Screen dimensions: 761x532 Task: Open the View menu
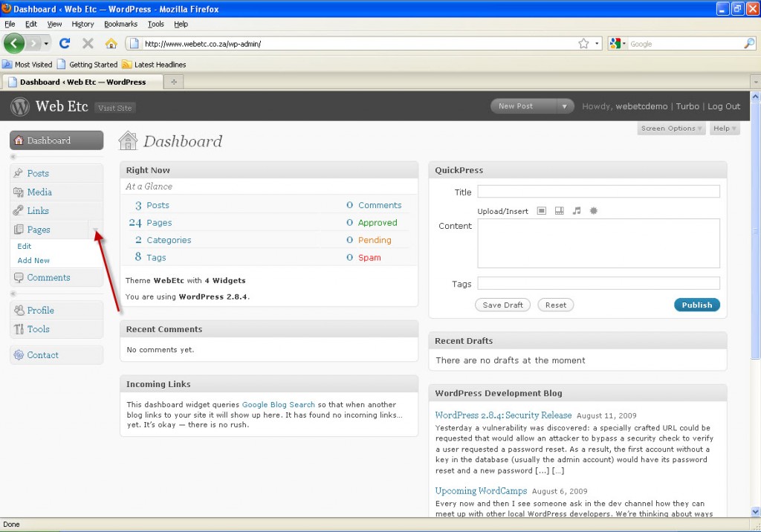pyautogui.click(x=54, y=24)
